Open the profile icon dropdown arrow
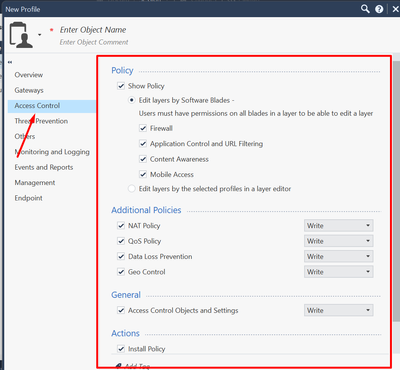This screenshot has width=400, height=370. (40, 35)
